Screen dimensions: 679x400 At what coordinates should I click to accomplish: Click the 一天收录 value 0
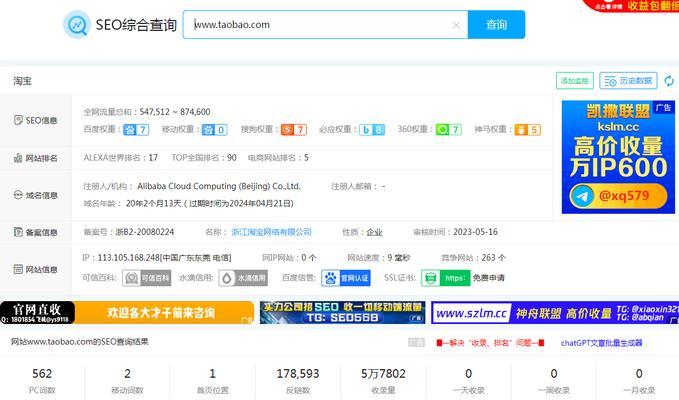pos(469,373)
